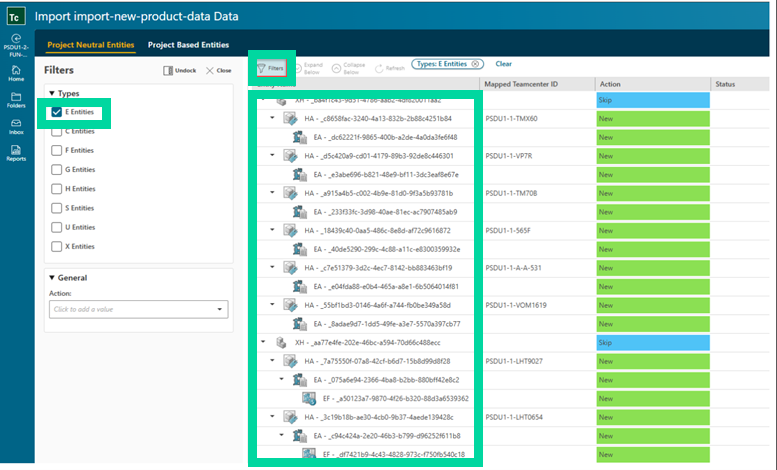
Task: Collapse the Types filter section
Action: 52,93
